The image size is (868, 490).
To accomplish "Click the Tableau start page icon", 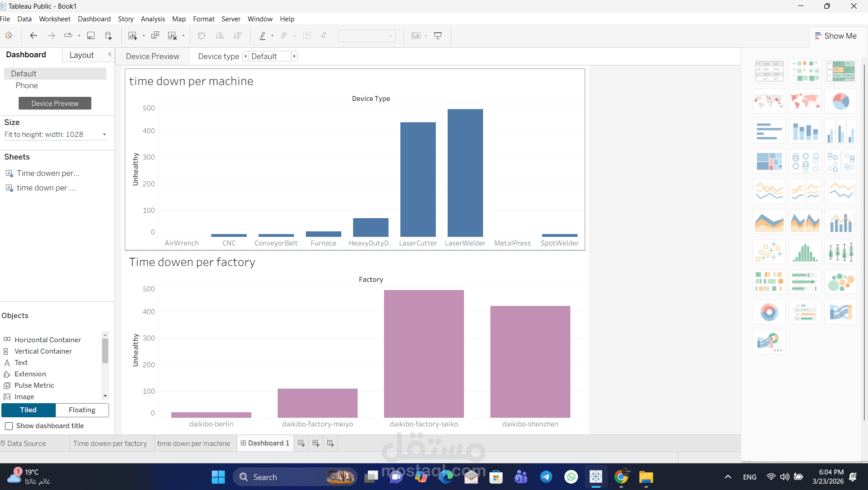I will (x=9, y=35).
